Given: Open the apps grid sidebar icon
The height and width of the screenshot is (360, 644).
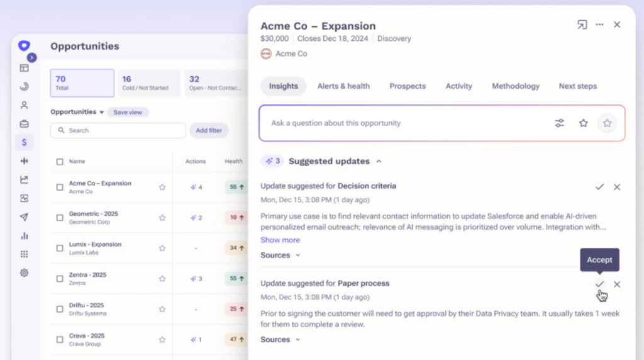Looking at the screenshot, I should (x=25, y=254).
